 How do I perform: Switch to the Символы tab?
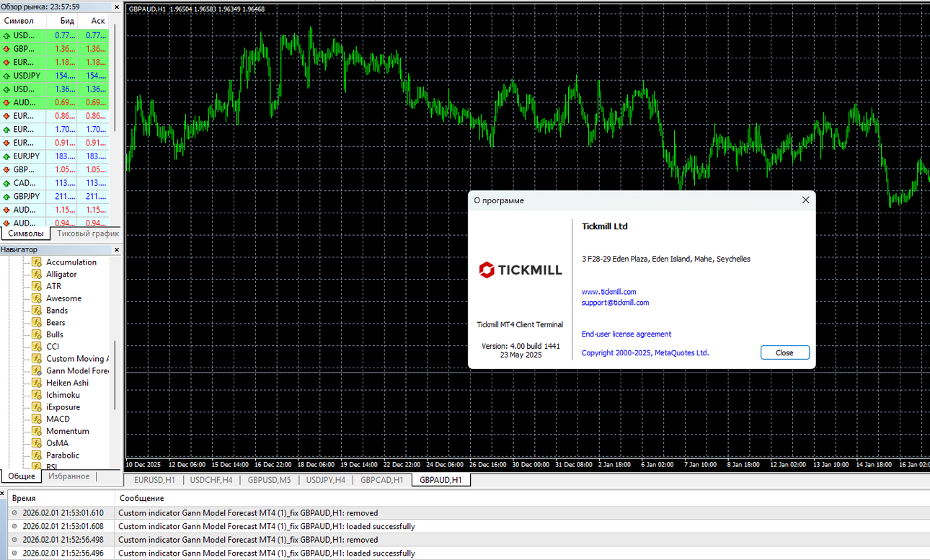(x=25, y=234)
